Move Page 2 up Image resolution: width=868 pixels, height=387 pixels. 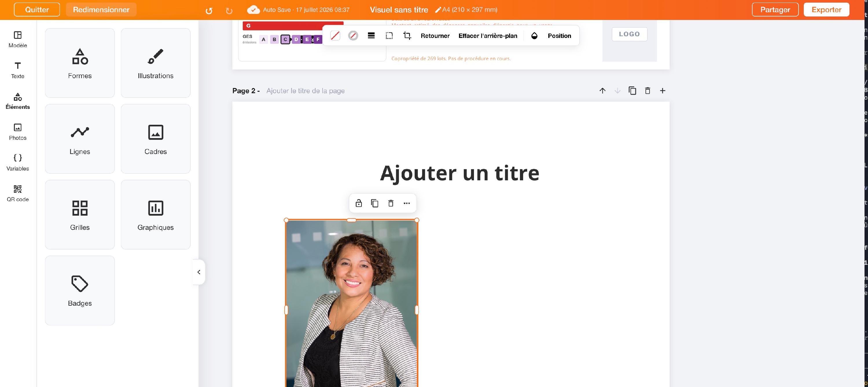click(x=602, y=90)
